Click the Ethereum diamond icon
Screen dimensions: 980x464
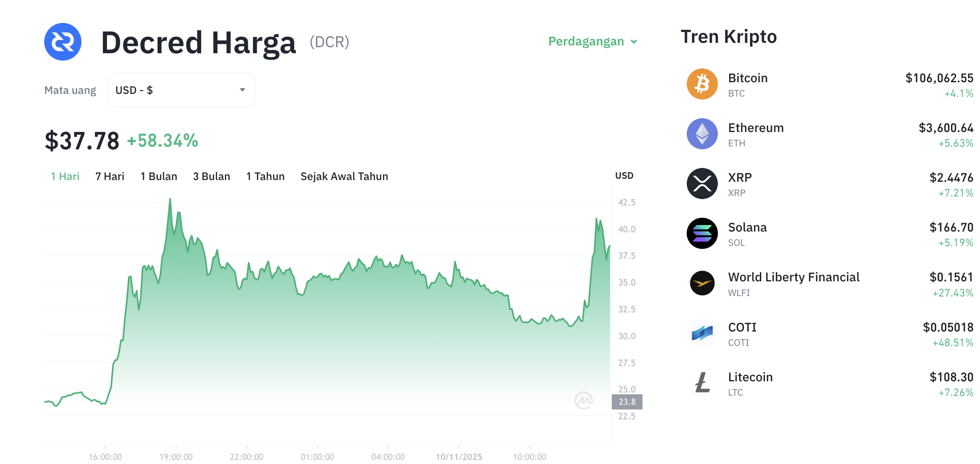click(x=702, y=134)
